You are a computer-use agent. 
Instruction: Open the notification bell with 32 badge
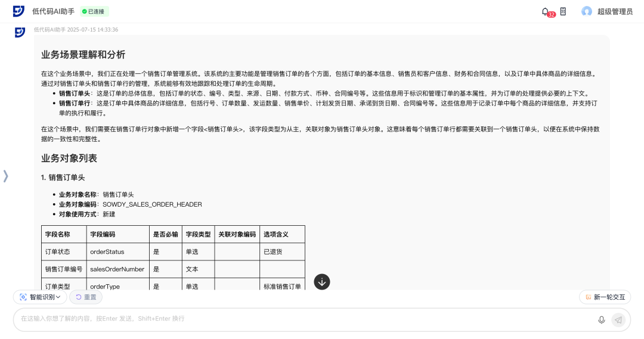[x=546, y=11]
